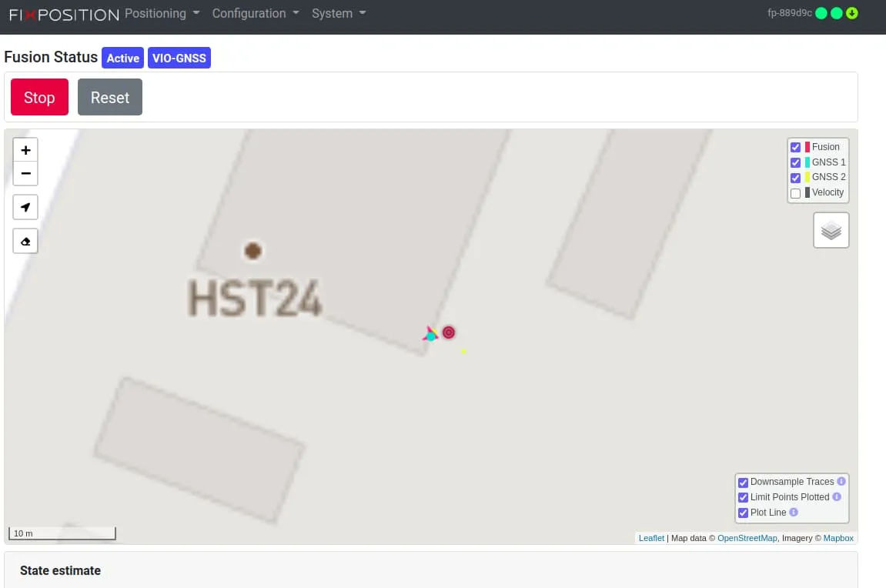Click the gray Reset button
This screenshot has width=886, height=588.
coord(110,98)
